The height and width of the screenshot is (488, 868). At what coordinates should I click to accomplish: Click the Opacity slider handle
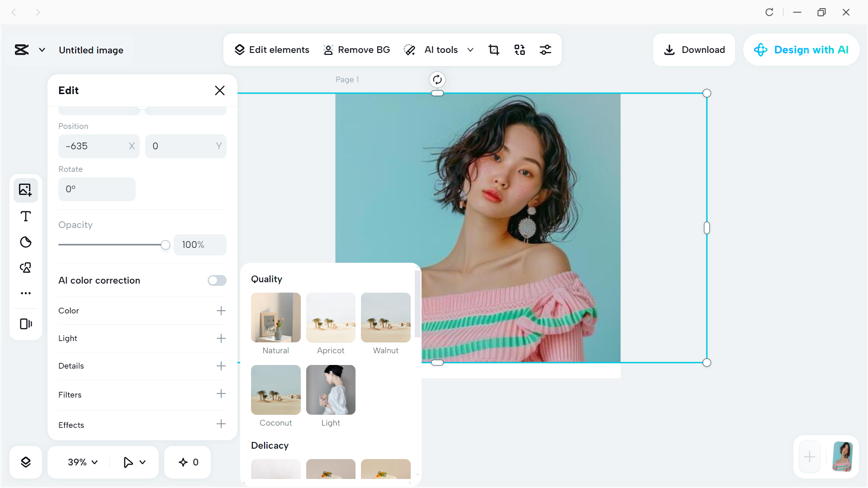click(x=165, y=244)
